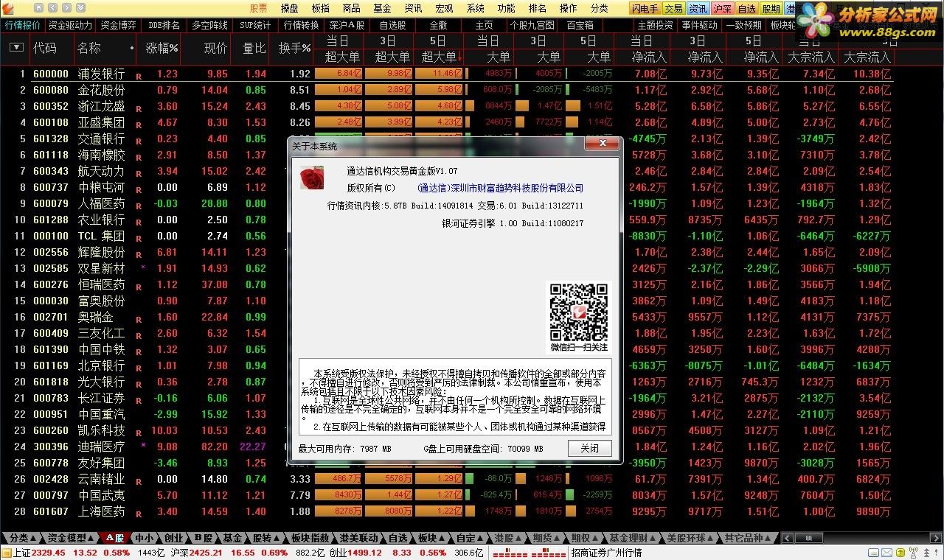This screenshot has height=560, width=944.
Task: Open the 资讯 menu in the menu bar
Action: click(413, 8)
